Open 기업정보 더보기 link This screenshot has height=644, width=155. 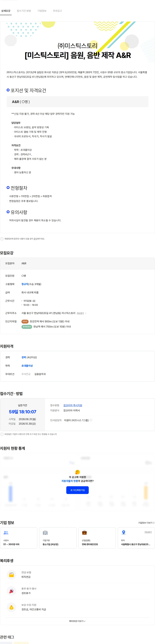pos(146,523)
